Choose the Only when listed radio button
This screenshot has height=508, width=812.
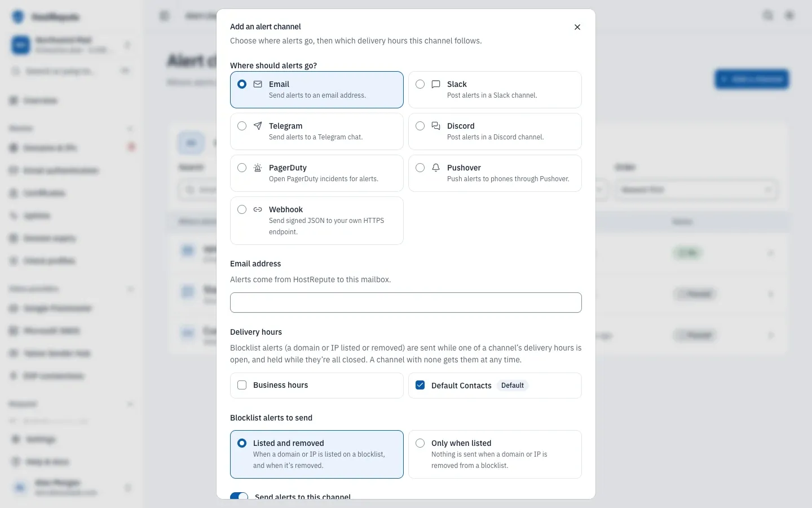(420, 443)
